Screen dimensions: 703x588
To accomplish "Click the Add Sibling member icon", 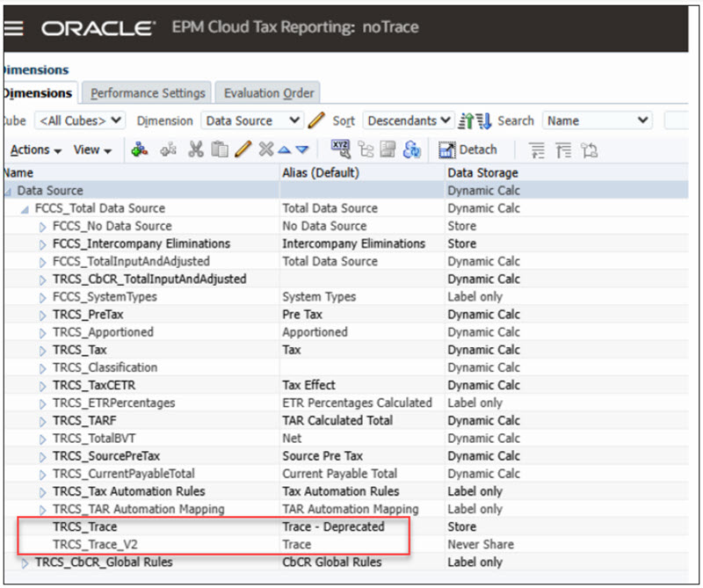I will (169, 149).
